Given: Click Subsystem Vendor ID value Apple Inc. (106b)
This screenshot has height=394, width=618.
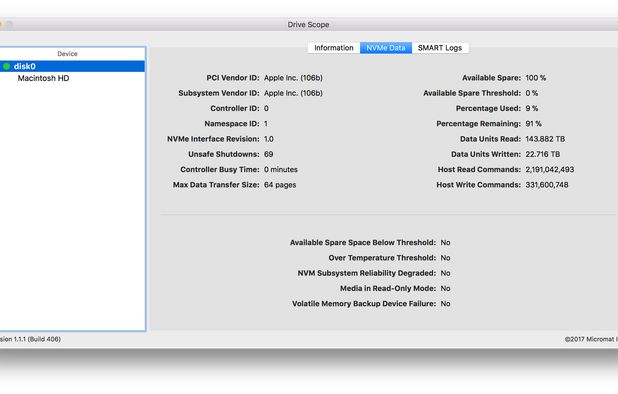Looking at the screenshot, I should (293, 93).
